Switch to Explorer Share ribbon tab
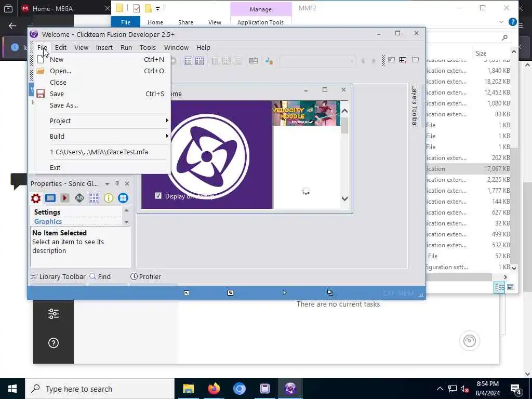 (x=185, y=22)
